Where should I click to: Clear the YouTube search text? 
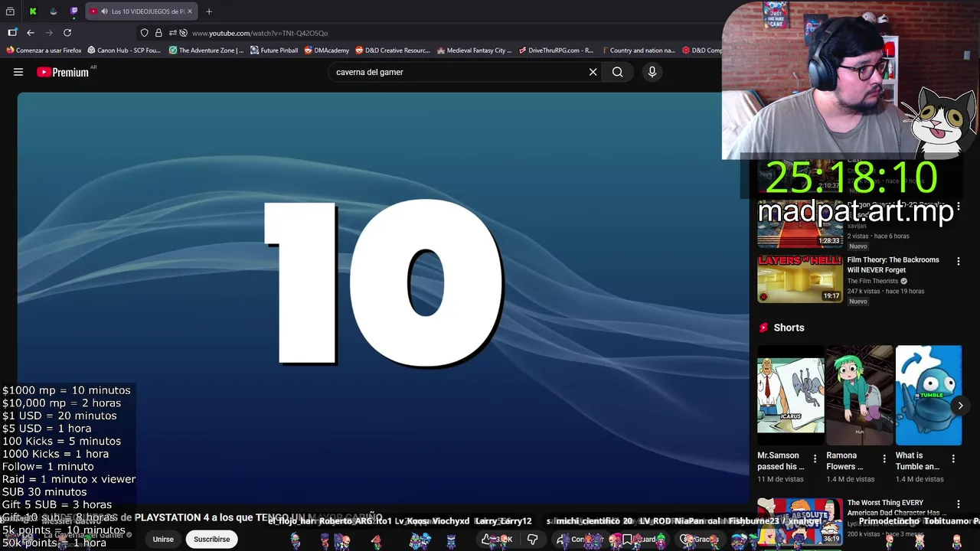(x=593, y=72)
